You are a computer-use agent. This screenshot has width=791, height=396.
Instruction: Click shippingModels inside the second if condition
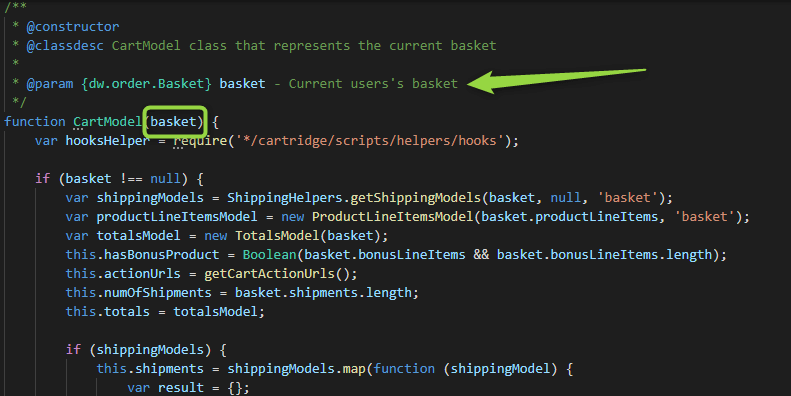[x=150, y=350]
